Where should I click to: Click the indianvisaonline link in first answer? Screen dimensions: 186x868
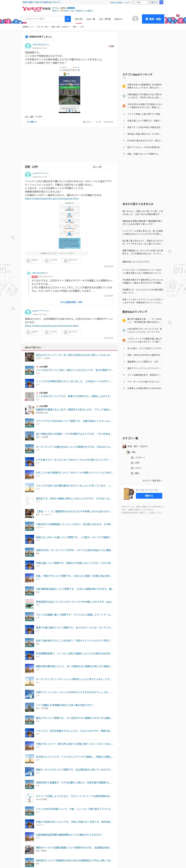tap(52, 199)
